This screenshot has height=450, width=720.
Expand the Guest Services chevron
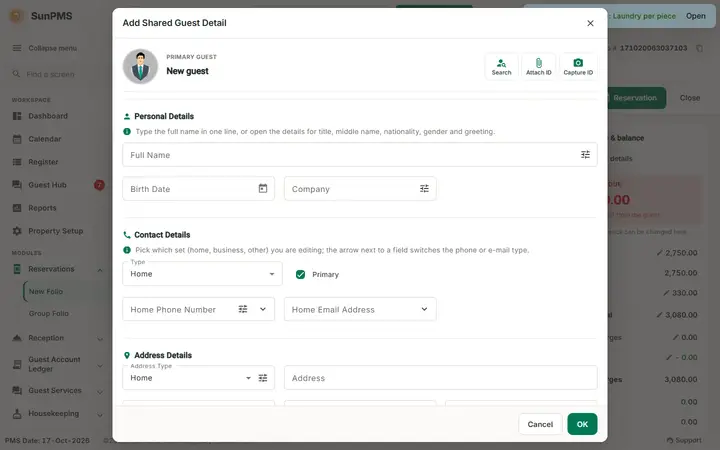tap(100, 392)
